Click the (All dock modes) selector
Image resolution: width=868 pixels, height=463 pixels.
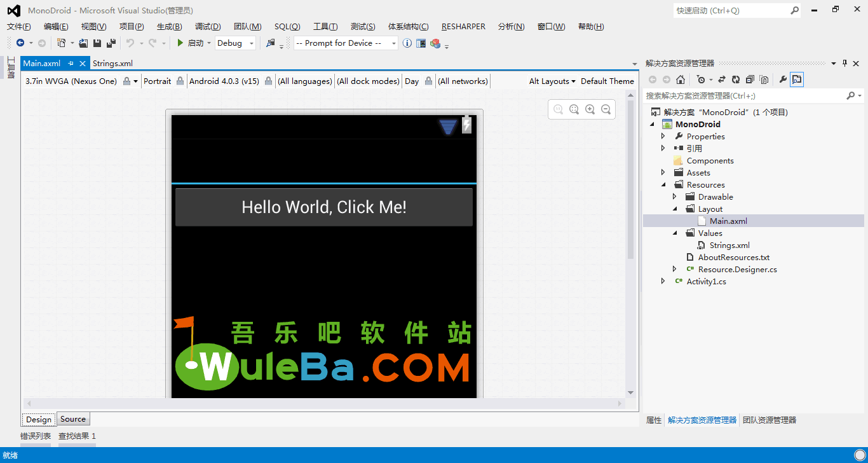tap(368, 81)
